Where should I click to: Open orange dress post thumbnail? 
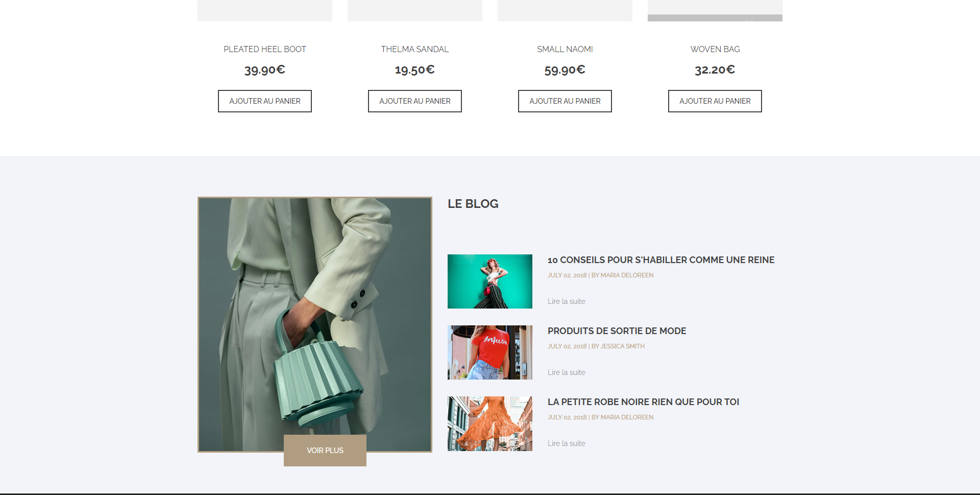(489, 423)
